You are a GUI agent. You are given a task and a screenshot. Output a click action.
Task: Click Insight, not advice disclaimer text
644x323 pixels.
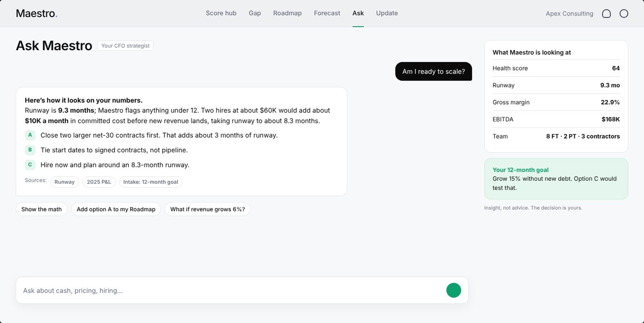coord(533,208)
